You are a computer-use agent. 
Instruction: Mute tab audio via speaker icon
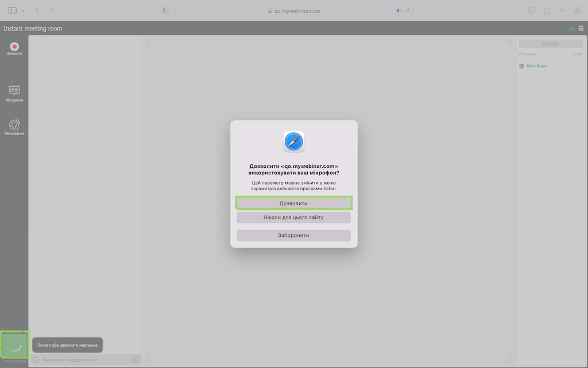(399, 10)
